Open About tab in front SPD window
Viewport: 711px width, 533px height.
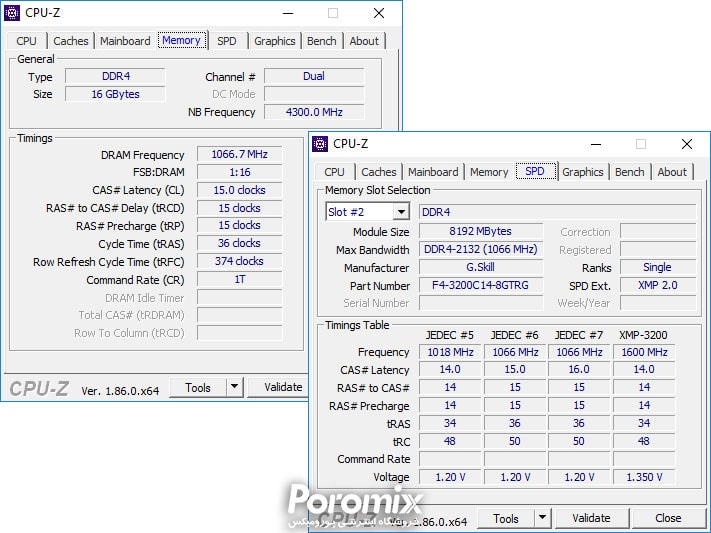click(672, 172)
